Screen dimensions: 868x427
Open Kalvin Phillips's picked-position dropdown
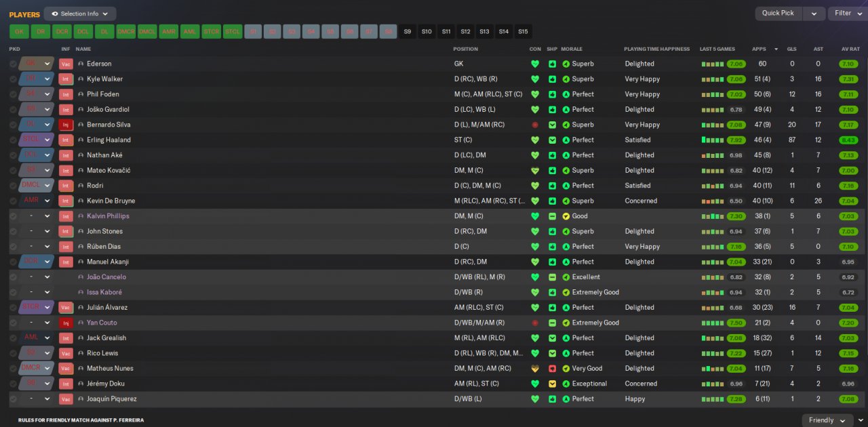[x=36, y=216]
